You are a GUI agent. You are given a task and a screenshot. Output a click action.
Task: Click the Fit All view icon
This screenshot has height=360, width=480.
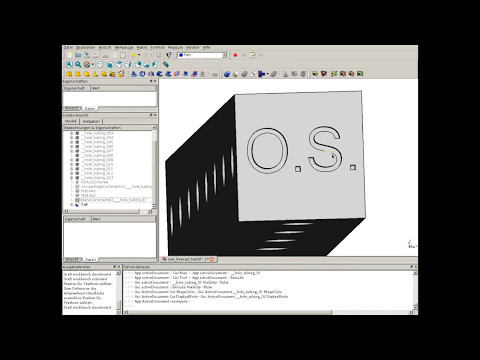point(69,64)
